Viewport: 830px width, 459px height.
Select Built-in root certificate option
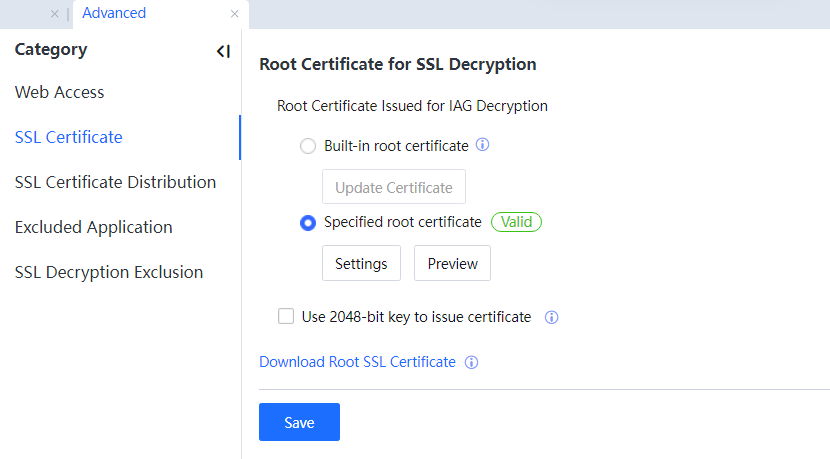[x=308, y=146]
